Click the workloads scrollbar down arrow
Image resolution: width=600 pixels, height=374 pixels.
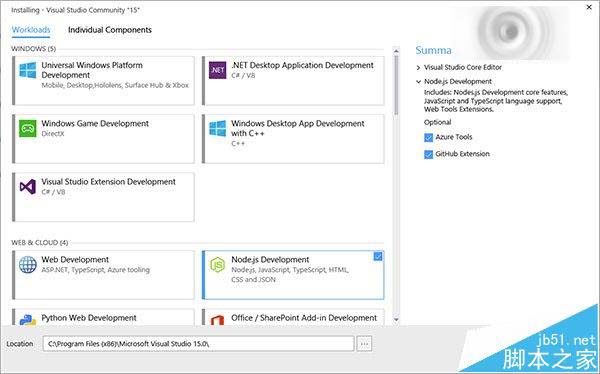click(x=396, y=319)
